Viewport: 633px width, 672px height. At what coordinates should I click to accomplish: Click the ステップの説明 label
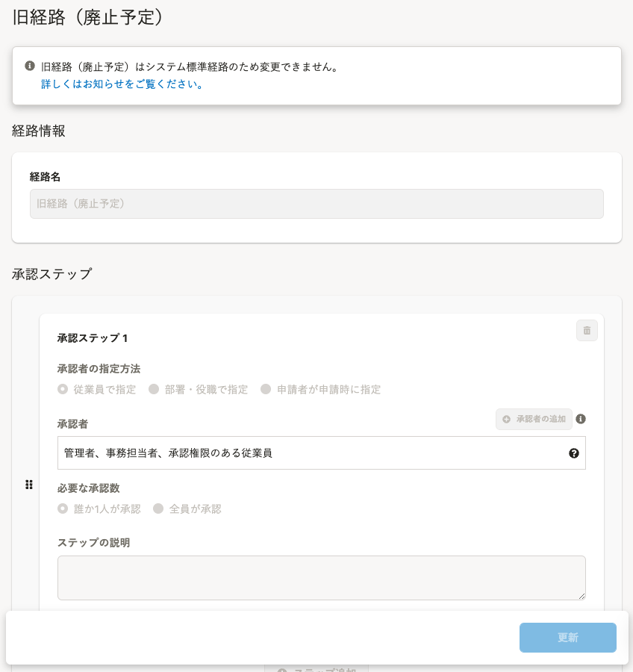click(94, 543)
